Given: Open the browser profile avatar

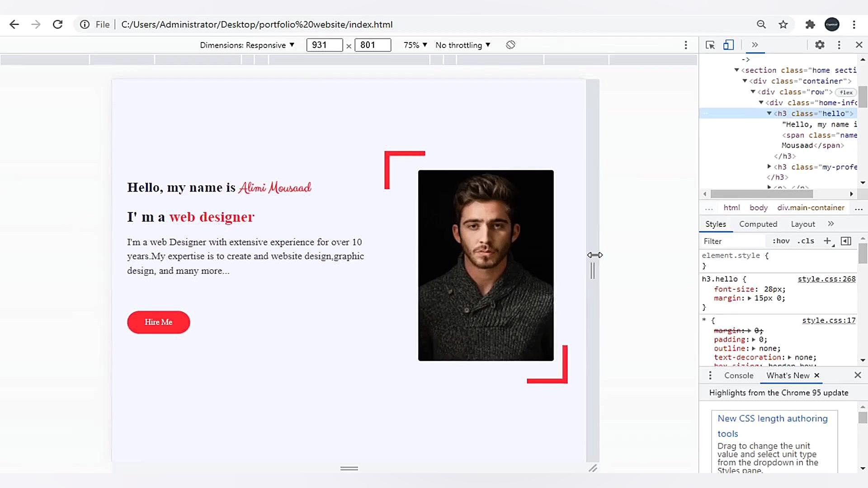Looking at the screenshot, I should click(832, 24).
